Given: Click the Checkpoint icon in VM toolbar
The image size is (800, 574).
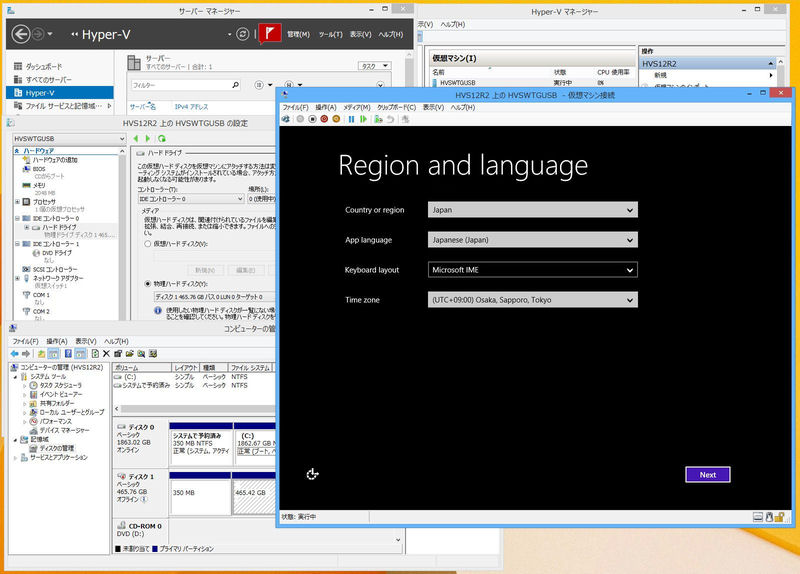Looking at the screenshot, I should click(378, 119).
